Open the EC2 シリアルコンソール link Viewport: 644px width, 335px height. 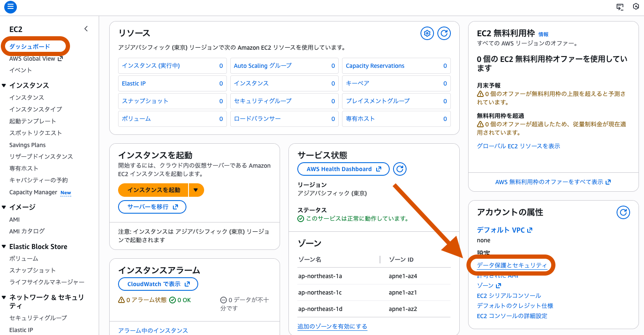tap(509, 296)
